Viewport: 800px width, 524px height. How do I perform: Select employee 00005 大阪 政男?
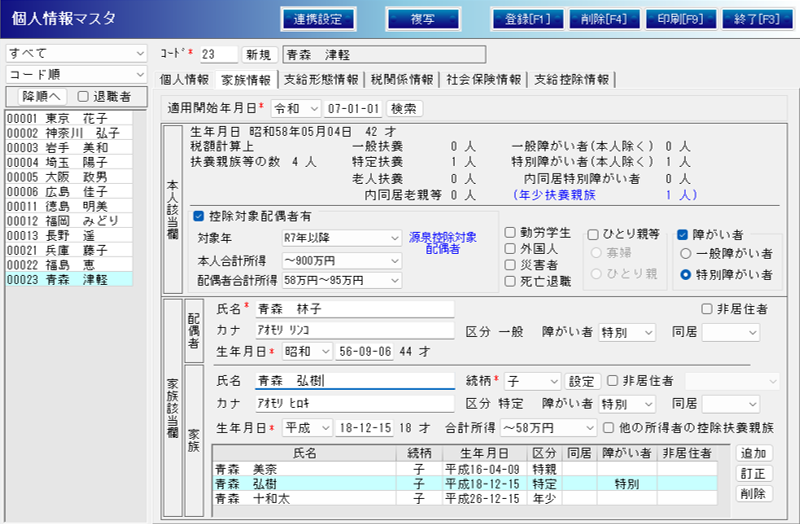69,177
